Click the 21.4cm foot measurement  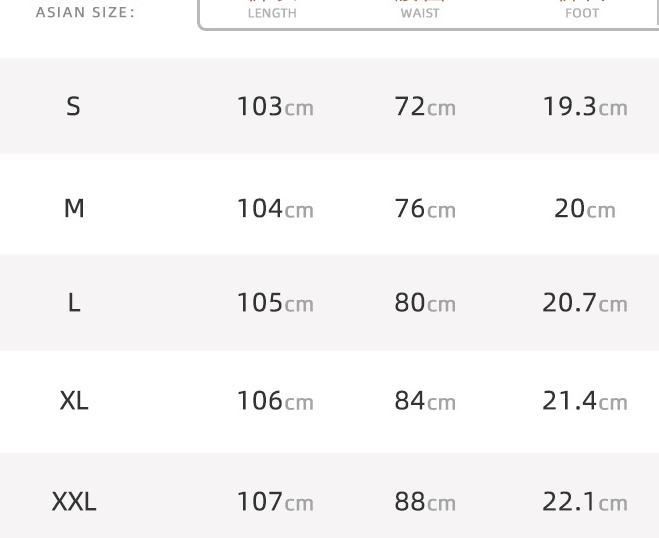pos(585,400)
